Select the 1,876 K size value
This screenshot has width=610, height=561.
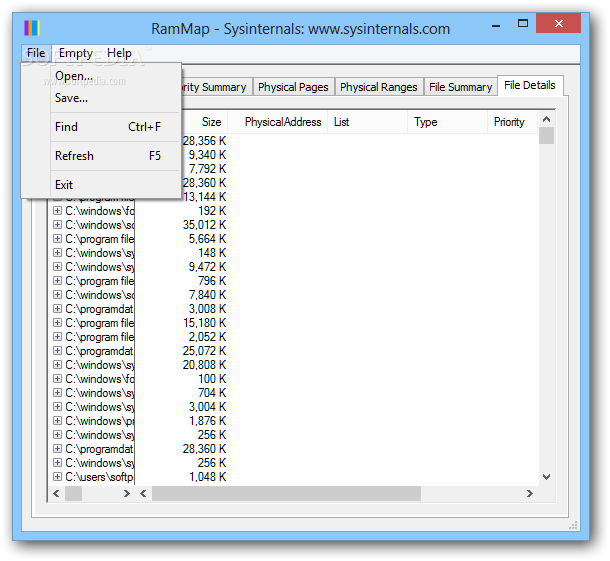(x=207, y=421)
